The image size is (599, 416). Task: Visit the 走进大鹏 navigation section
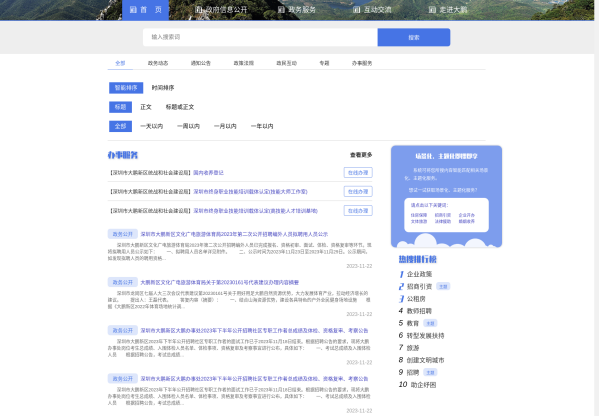coord(448,10)
